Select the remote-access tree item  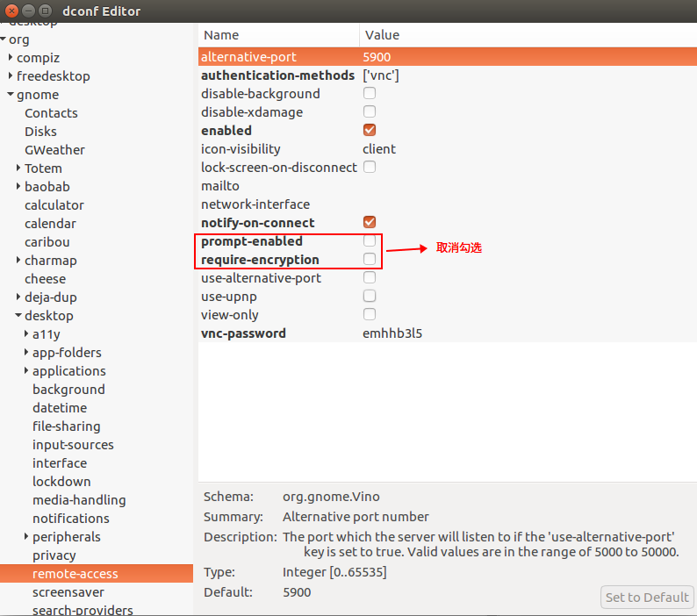coord(97,574)
